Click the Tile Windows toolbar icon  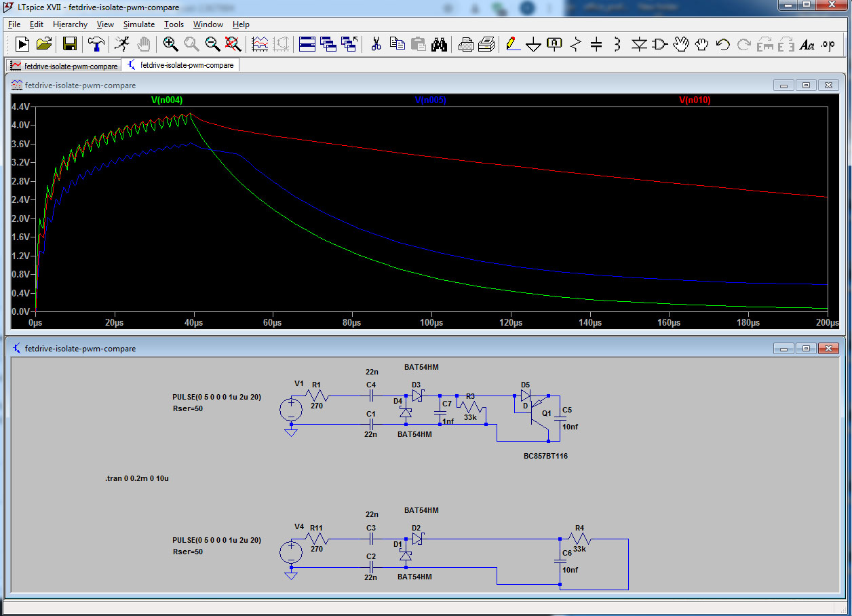click(307, 44)
